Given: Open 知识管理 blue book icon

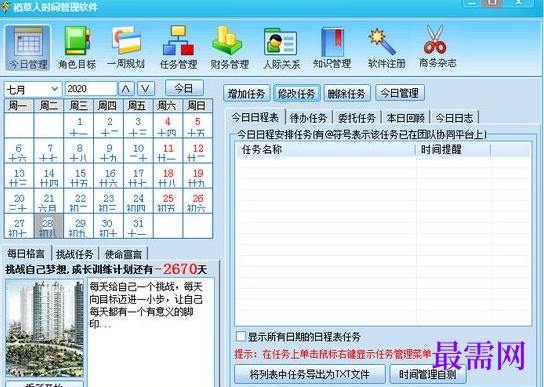Looking at the screenshot, I should pos(332,48).
